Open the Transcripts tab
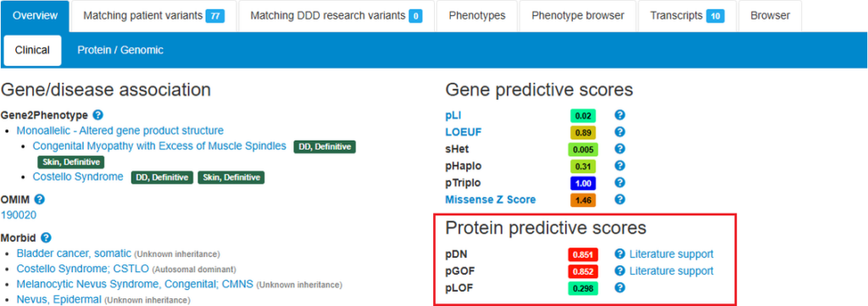Screen dimensions: 868x306 pyautogui.click(x=687, y=16)
